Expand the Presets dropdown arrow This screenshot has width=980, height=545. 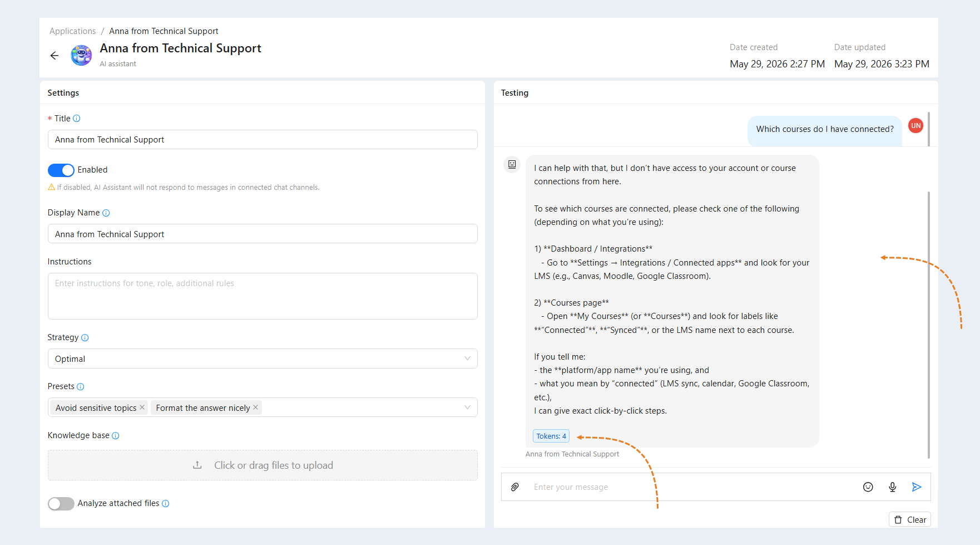point(468,407)
